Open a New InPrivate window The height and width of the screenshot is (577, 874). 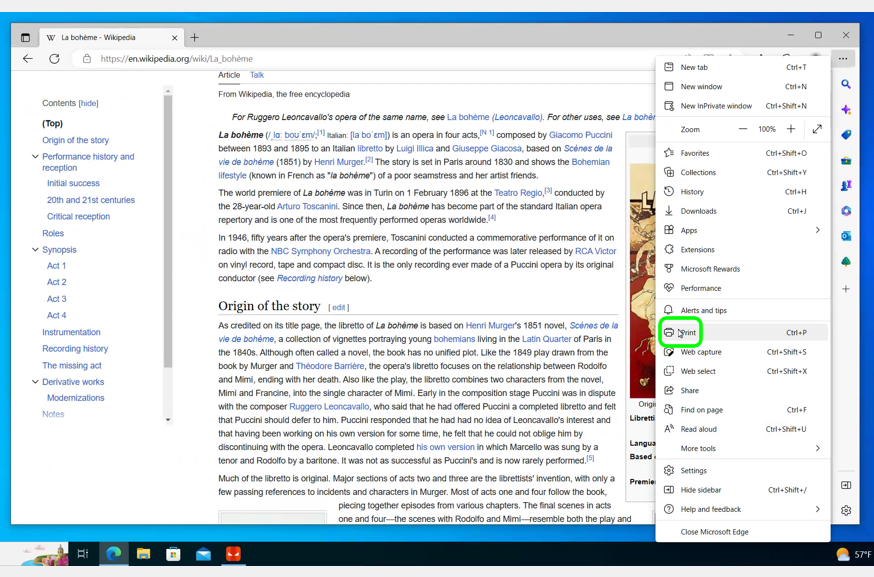715,106
